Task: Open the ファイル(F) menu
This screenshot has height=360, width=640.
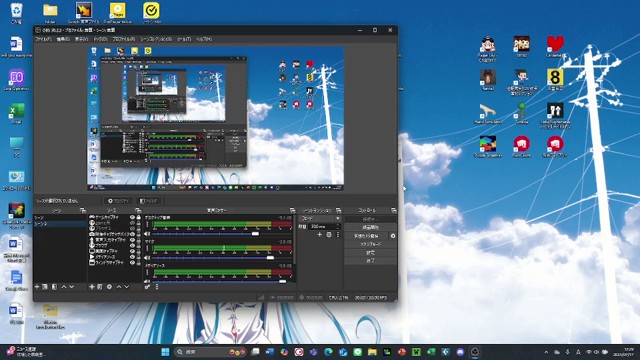Action: coord(43,39)
